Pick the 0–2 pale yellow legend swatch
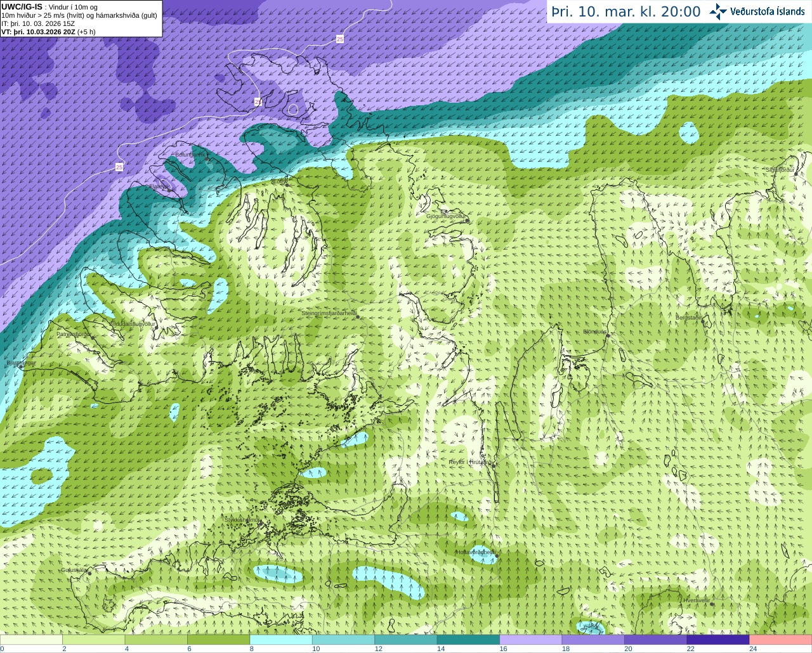Viewport: 812px width, 653px height. (32, 640)
